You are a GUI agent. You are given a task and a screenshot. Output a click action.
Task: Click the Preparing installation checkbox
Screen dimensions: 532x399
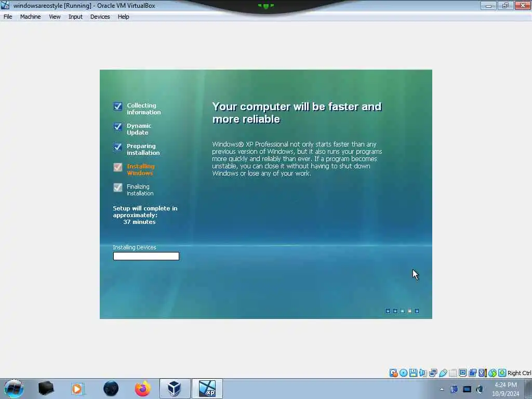pos(118,147)
